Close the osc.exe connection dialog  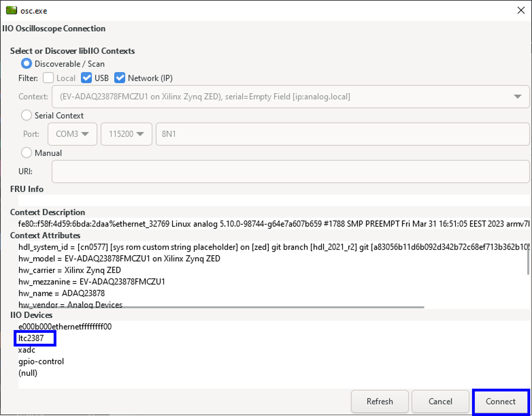(521, 10)
